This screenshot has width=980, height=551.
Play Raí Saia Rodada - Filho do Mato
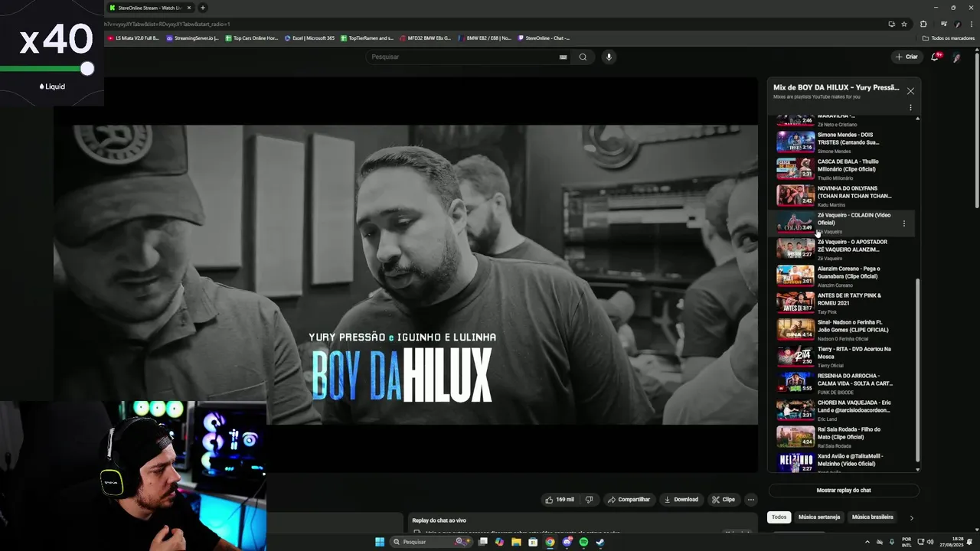point(842,437)
